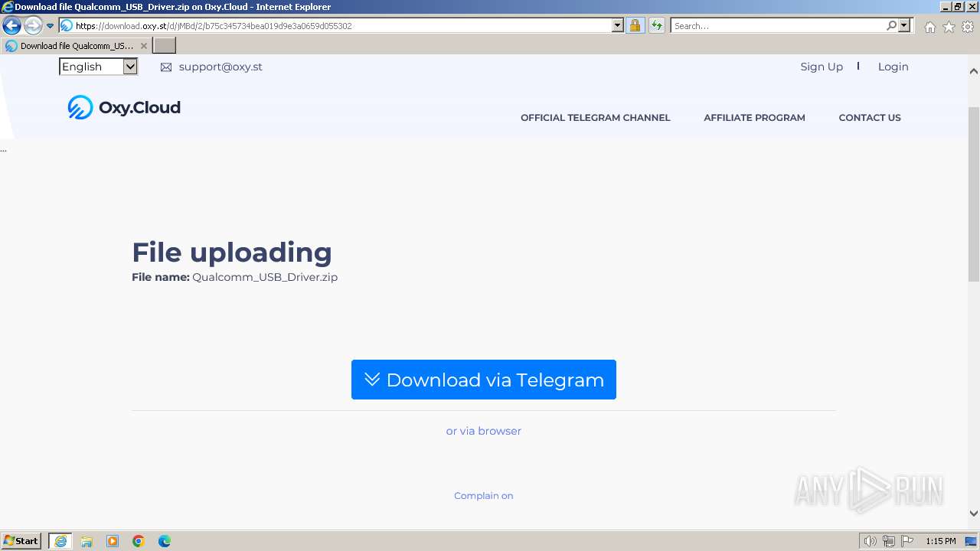Click the Download via Telegram button
The image size is (980, 551).
(x=484, y=380)
